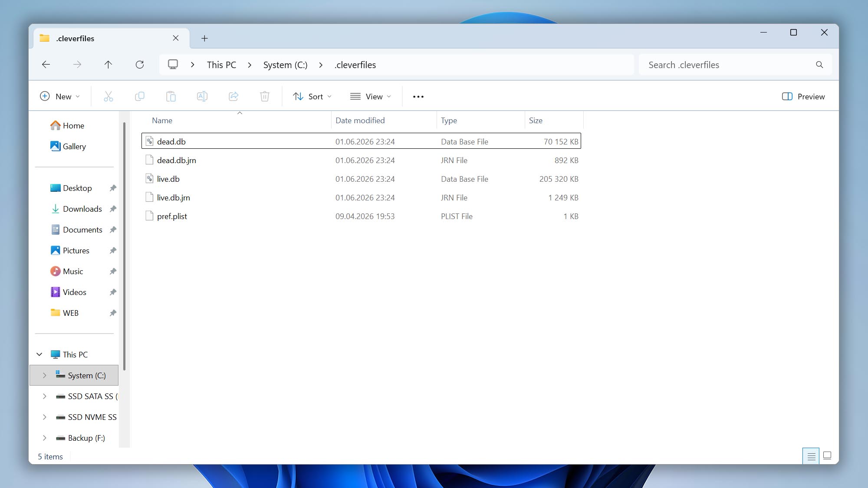Expand chevron after System (C:) in address bar
The image size is (868, 488).
(x=321, y=65)
